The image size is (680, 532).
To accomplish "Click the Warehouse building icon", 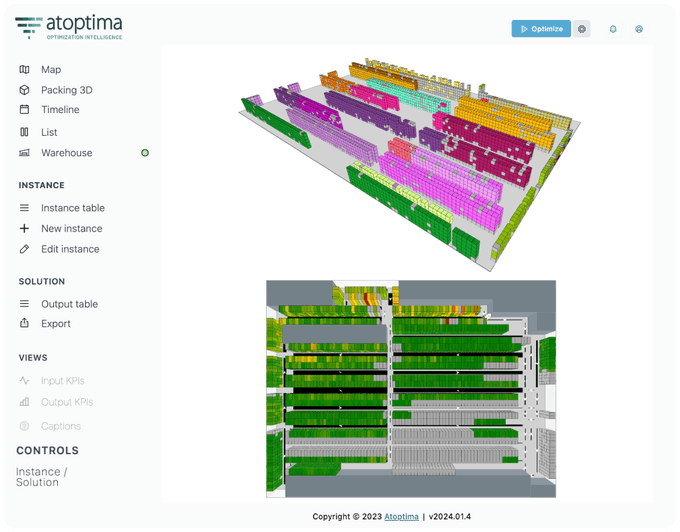I will (x=24, y=153).
